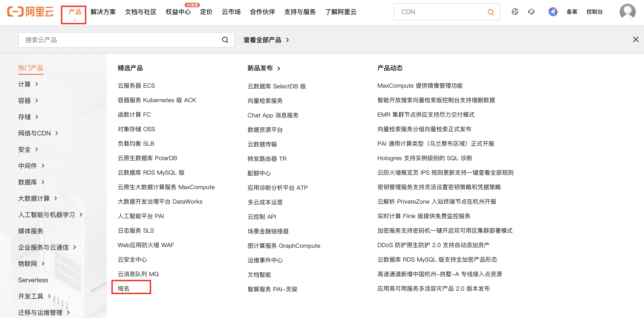Image resolution: width=644 pixels, height=318 pixels.
Task: Open 人工智能平台 PAI product
Action: tap(141, 216)
